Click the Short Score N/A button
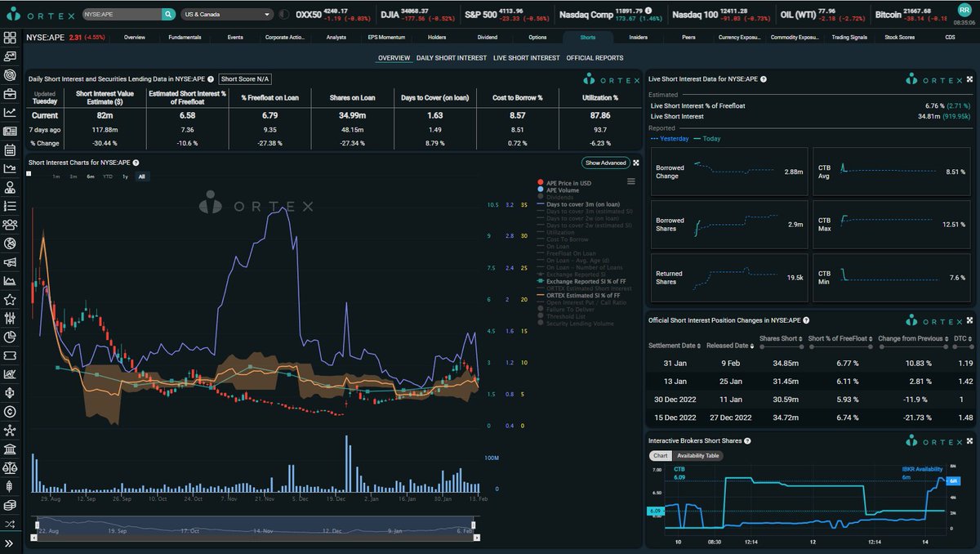This screenshot has height=554, width=980. [245, 79]
